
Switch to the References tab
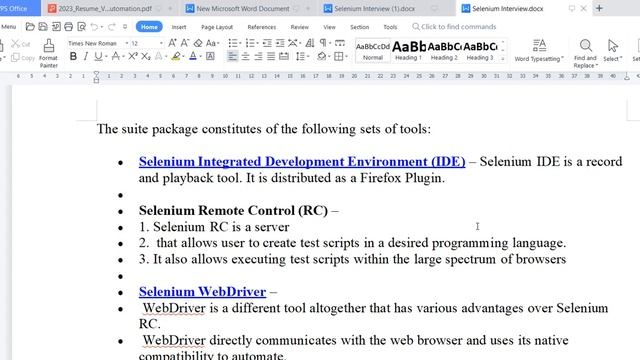[262, 27]
